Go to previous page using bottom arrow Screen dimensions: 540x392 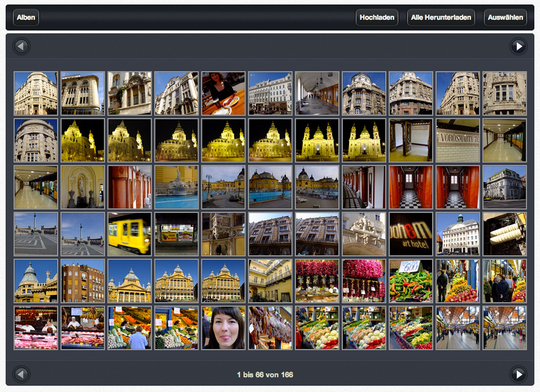[x=21, y=374]
